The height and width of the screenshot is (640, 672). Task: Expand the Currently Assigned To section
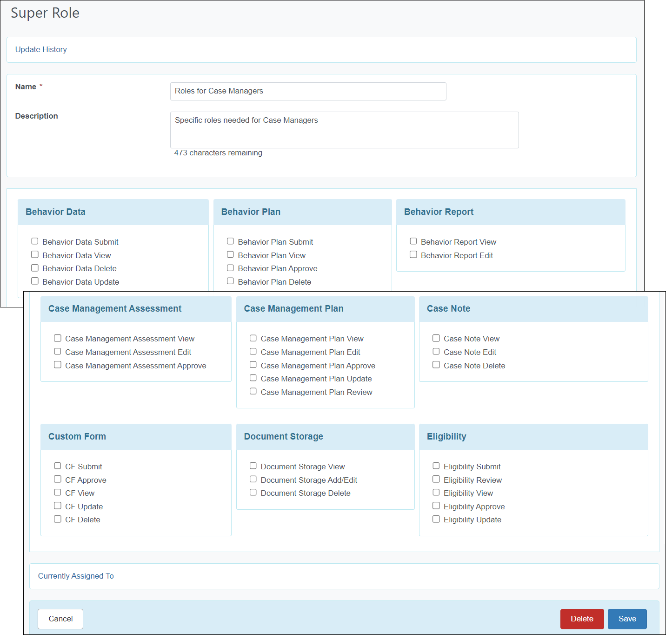75,576
